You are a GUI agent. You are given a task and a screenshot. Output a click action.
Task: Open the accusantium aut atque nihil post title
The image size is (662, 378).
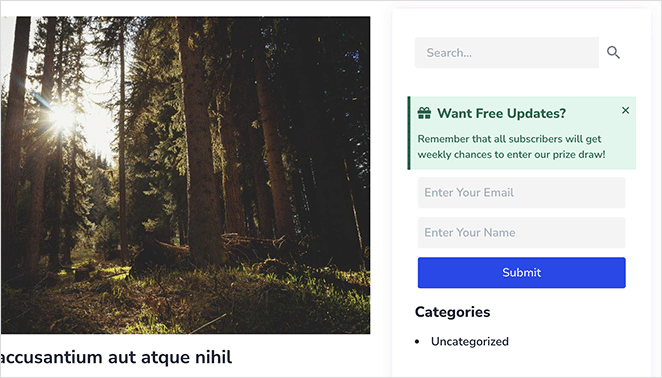(x=115, y=357)
